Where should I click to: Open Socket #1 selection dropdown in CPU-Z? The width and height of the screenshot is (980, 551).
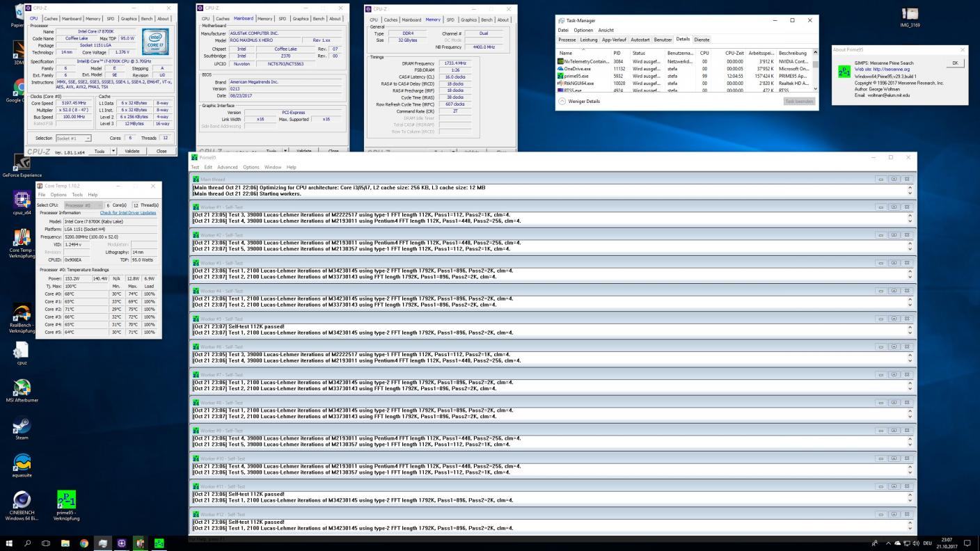pos(73,138)
